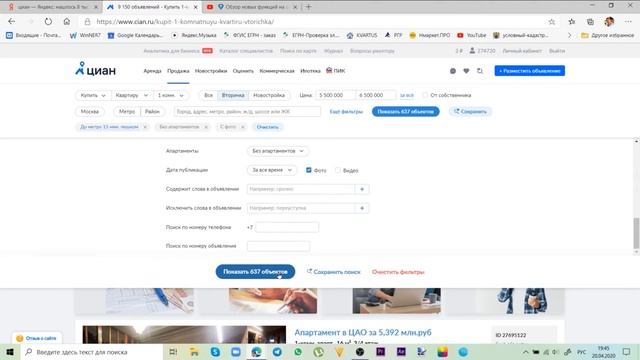Open the Продажа menu
The width and height of the screenshot is (640, 360).
[x=178, y=71]
